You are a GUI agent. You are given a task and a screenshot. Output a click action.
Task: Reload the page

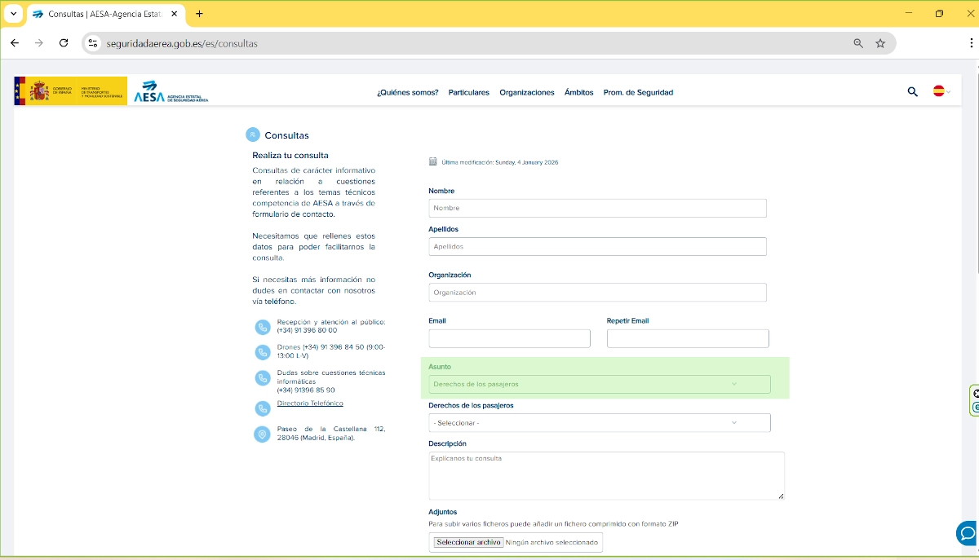64,43
